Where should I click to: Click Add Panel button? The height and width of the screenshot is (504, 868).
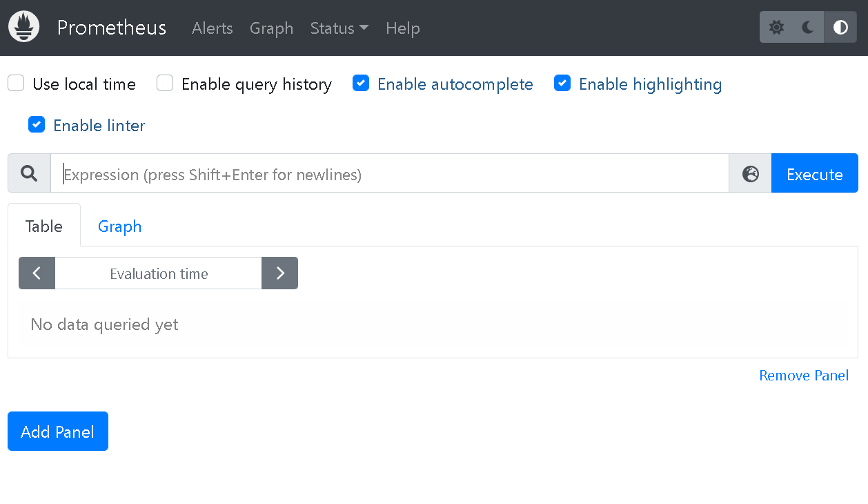click(x=58, y=432)
